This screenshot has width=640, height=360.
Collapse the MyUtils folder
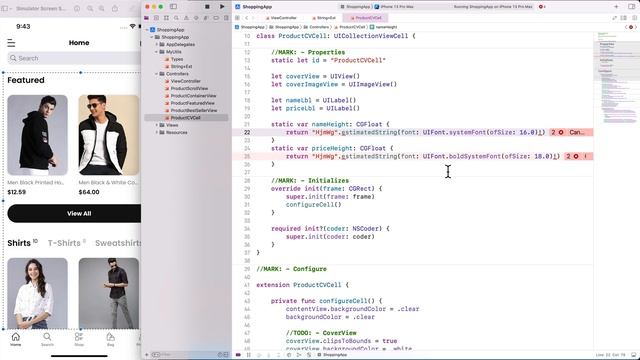pos(157,52)
